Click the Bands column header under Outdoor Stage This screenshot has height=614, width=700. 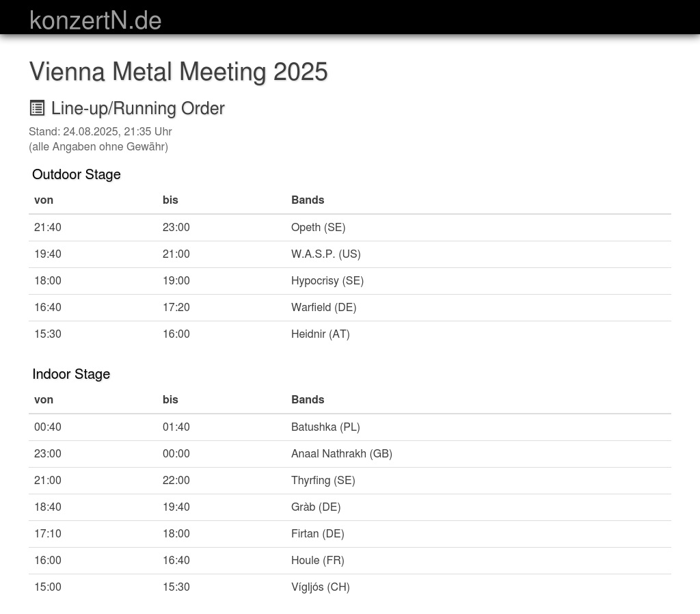[308, 200]
